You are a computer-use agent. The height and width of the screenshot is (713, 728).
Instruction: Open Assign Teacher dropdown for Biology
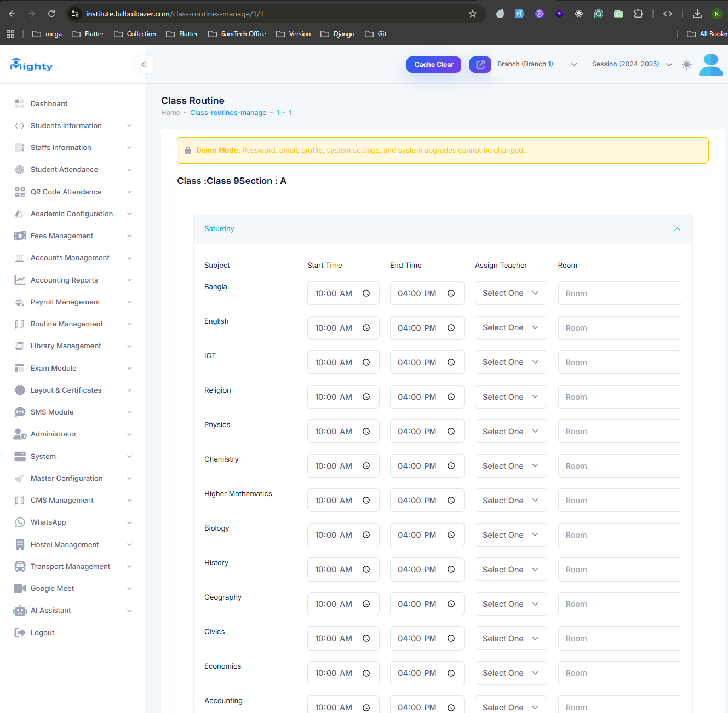511,535
